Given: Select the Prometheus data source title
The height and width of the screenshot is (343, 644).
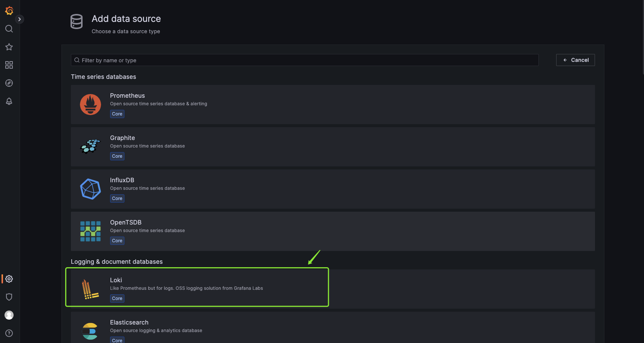Looking at the screenshot, I should click(x=127, y=95).
